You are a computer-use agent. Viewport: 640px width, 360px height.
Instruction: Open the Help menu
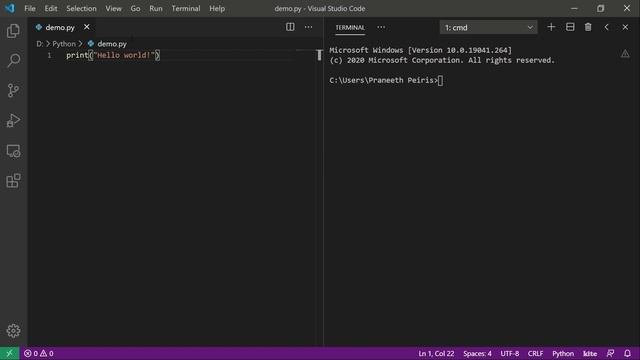pos(217,9)
